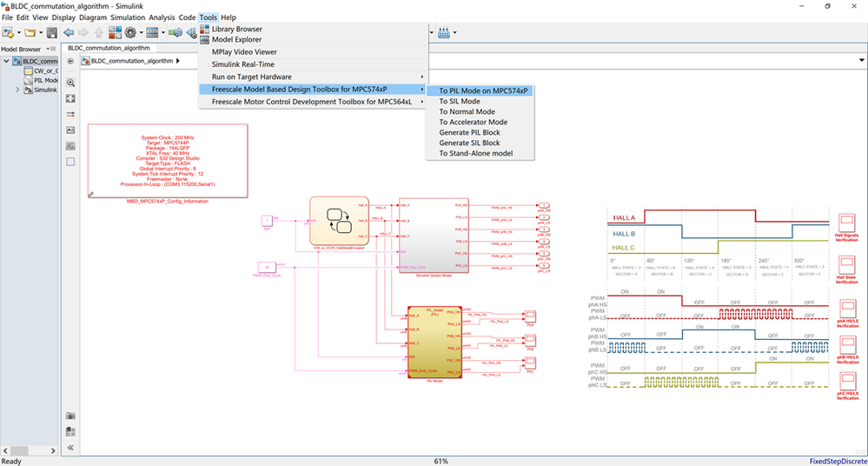Click the PWM_Duty_Cycle constant block

(x=266, y=267)
